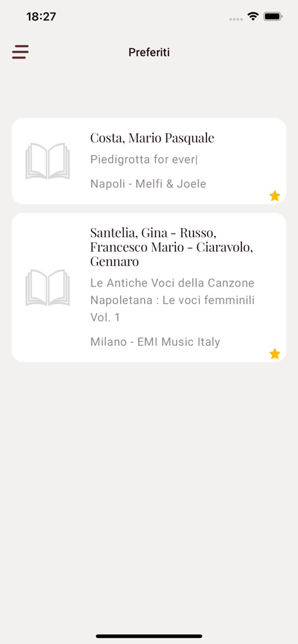Tap Wi-Fi icon in status bar

tap(253, 17)
